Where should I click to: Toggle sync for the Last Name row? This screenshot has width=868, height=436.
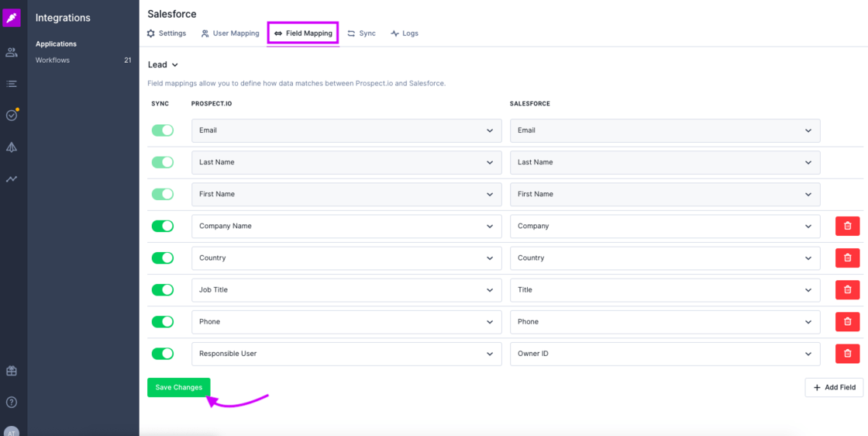tap(163, 162)
